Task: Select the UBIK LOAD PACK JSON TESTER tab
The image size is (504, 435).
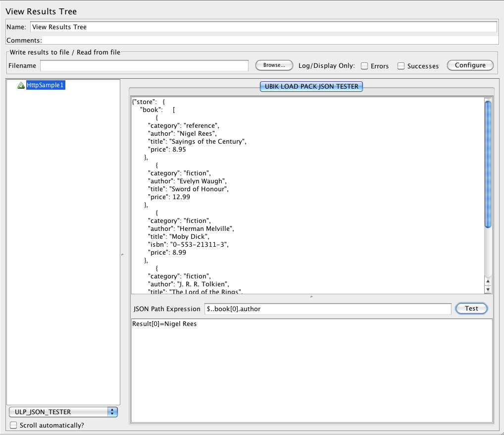Action: (x=311, y=87)
